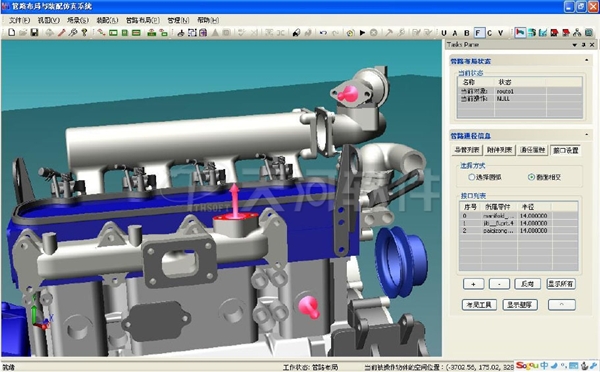Open the 文件(F) menu
The height and width of the screenshot is (372, 600).
pyautogui.click(x=19, y=20)
